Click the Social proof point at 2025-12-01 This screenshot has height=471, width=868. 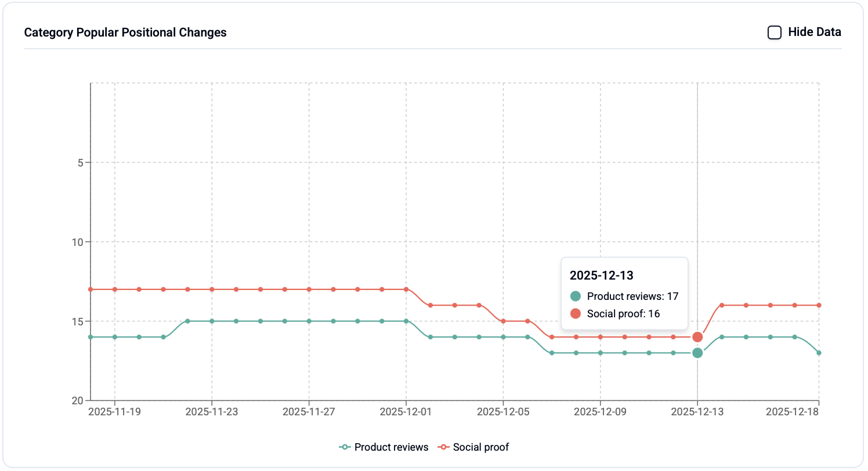tap(406, 289)
